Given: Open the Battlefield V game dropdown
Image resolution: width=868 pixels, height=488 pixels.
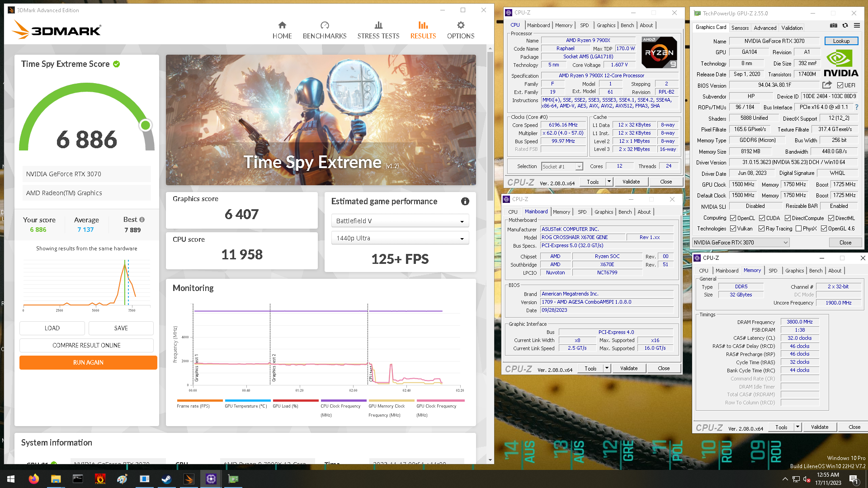Looking at the screenshot, I should (400, 221).
